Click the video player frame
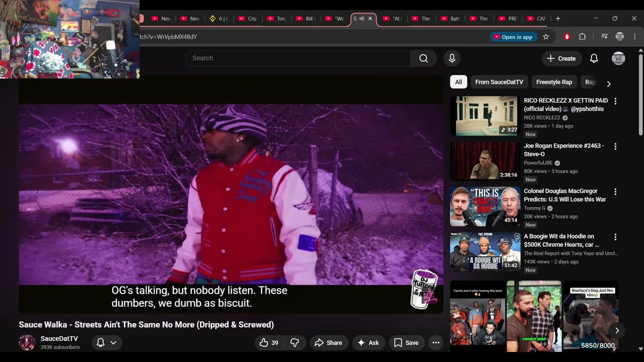Screen dimensions: 644x362 pyautogui.click(x=231, y=195)
